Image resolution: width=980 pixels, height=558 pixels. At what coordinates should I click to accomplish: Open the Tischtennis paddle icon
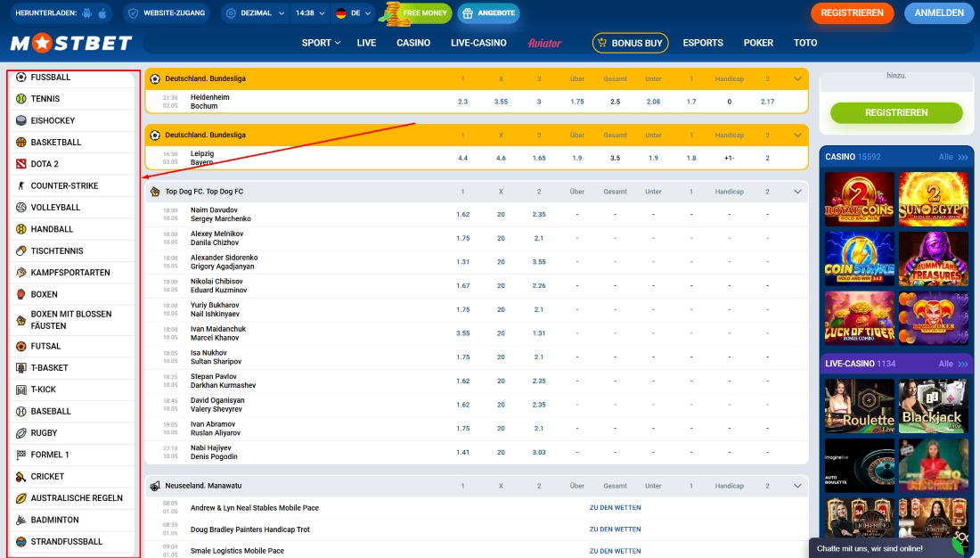(x=21, y=250)
